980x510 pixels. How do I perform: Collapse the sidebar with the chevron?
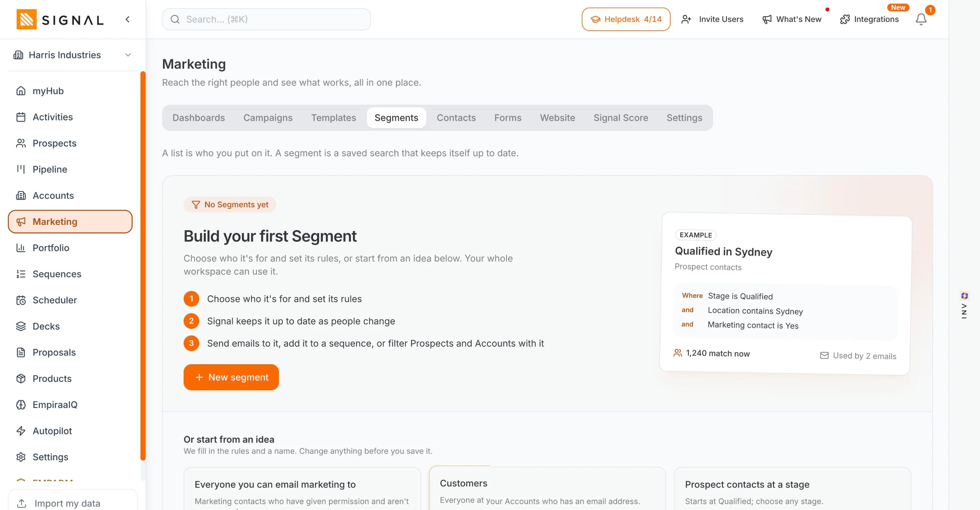point(127,19)
